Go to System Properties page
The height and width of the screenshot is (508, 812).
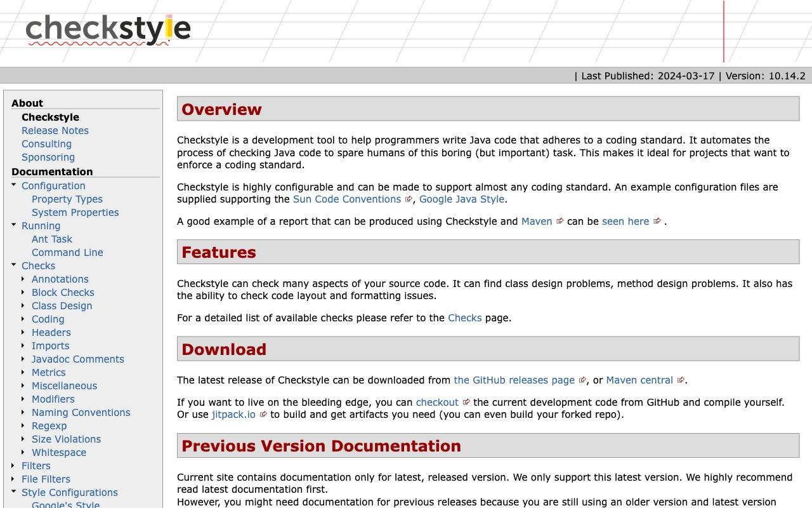pos(75,213)
